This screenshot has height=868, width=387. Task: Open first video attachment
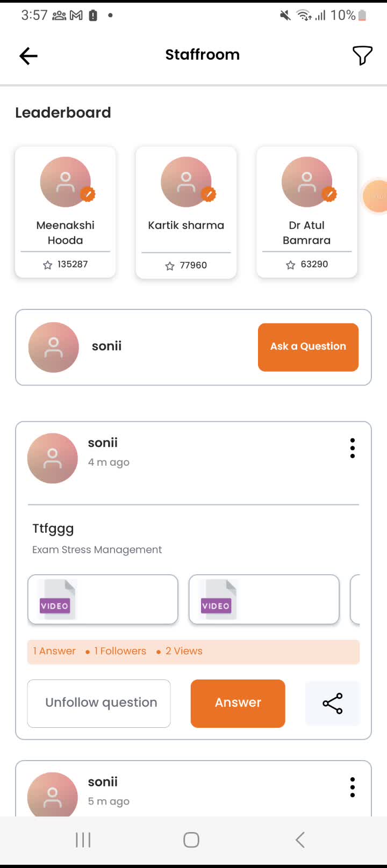[103, 599]
